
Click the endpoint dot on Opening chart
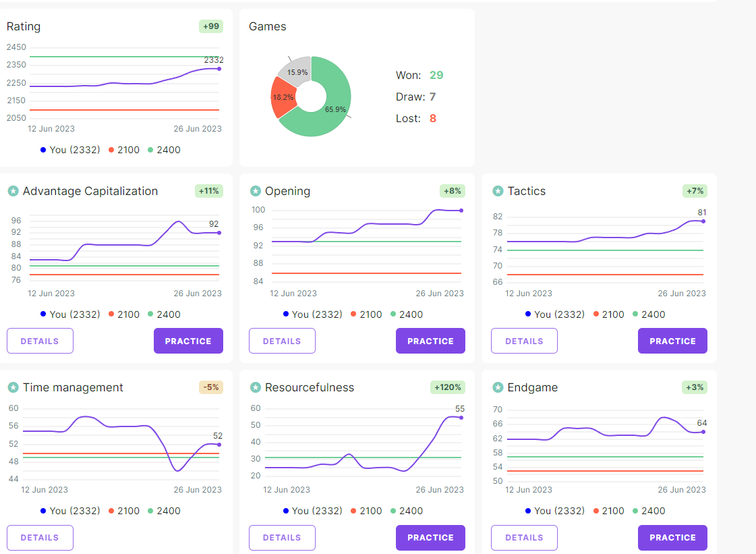[x=461, y=211]
